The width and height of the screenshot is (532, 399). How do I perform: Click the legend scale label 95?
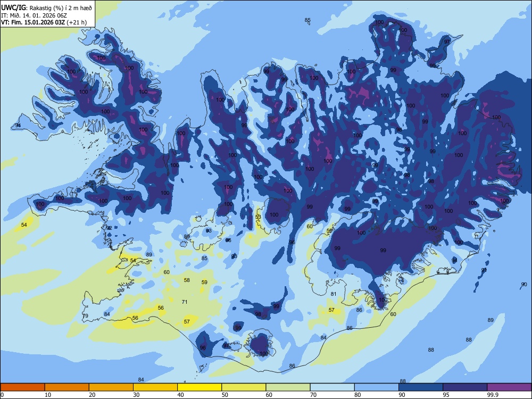pos(446,395)
